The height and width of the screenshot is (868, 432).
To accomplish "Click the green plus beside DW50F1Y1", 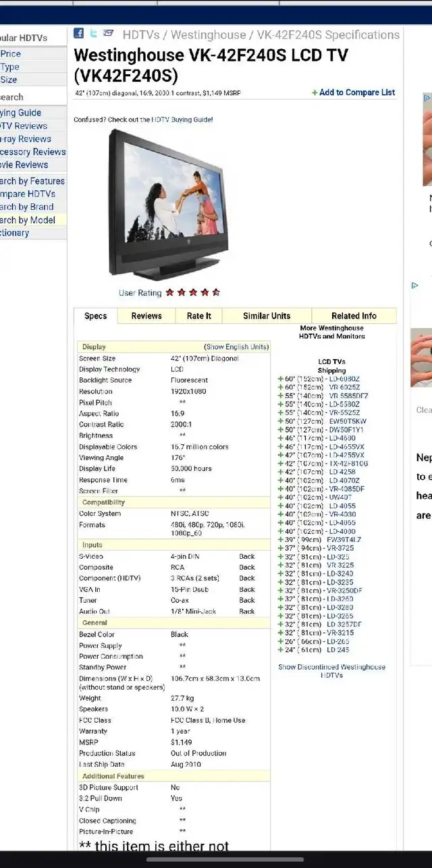I will [281, 430].
